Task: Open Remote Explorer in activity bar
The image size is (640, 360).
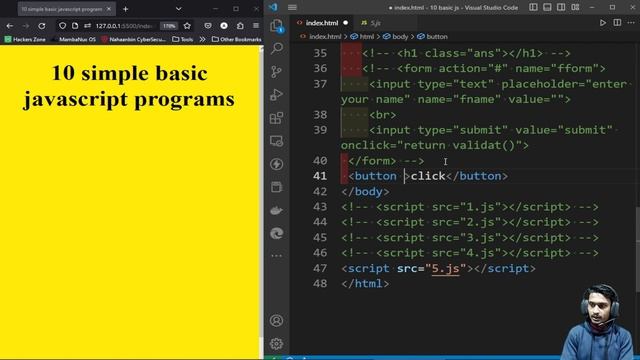Action: (277, 141)
